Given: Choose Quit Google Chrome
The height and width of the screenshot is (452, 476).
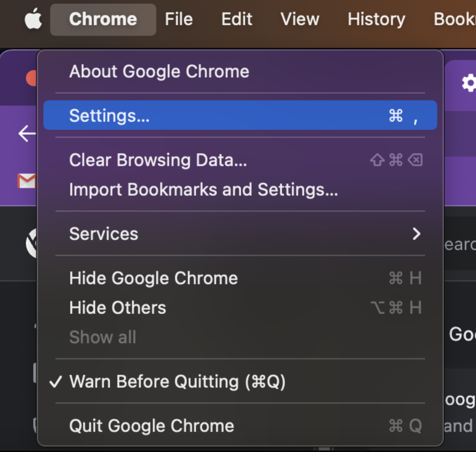Looking at the screenshot, I should (x=240, y=426).
